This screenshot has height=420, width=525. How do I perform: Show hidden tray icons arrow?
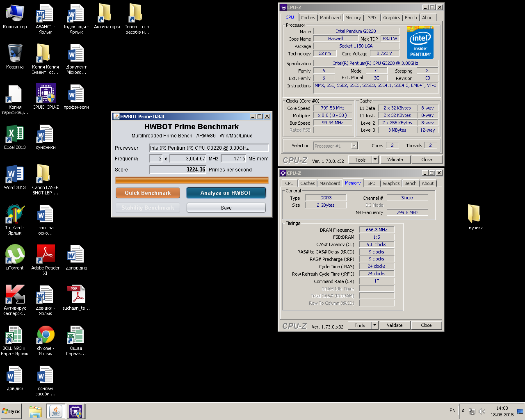[463, 411]
